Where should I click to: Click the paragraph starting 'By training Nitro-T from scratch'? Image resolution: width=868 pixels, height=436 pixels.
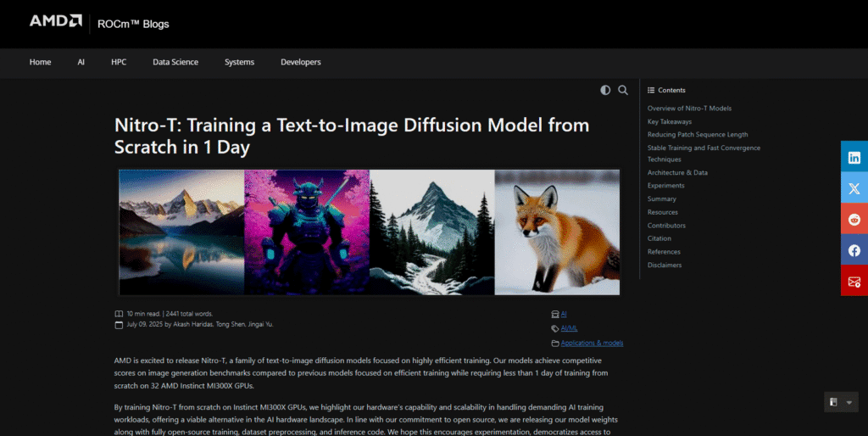[x=366, y=419]
